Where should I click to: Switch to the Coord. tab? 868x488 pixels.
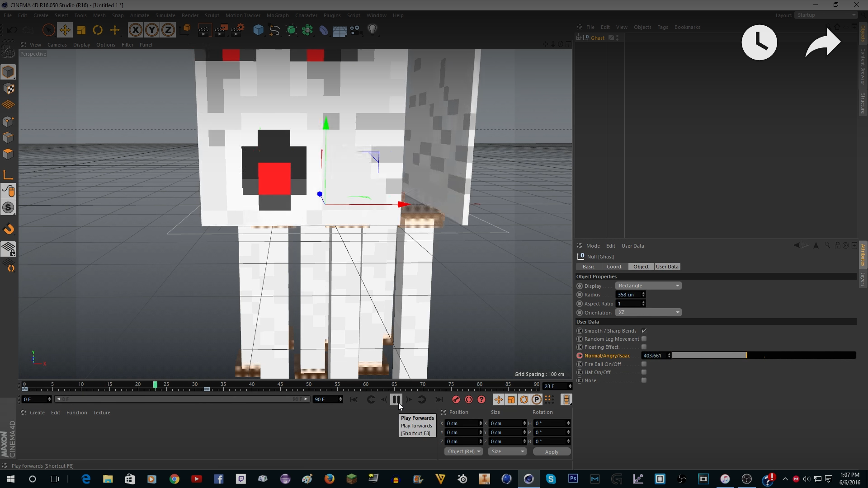[x=614, y=267]
